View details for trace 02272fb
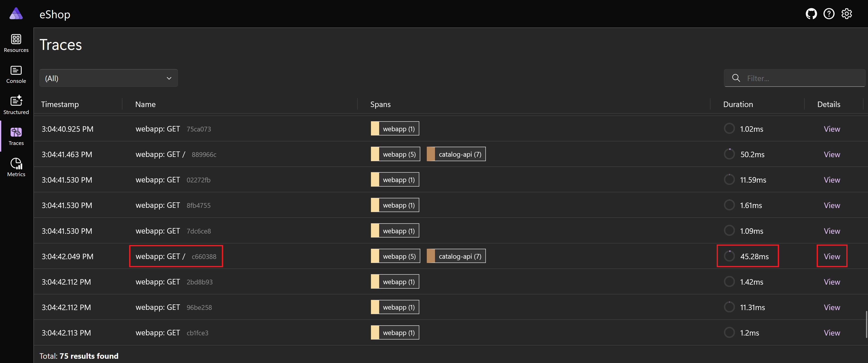 coord(832,180)
